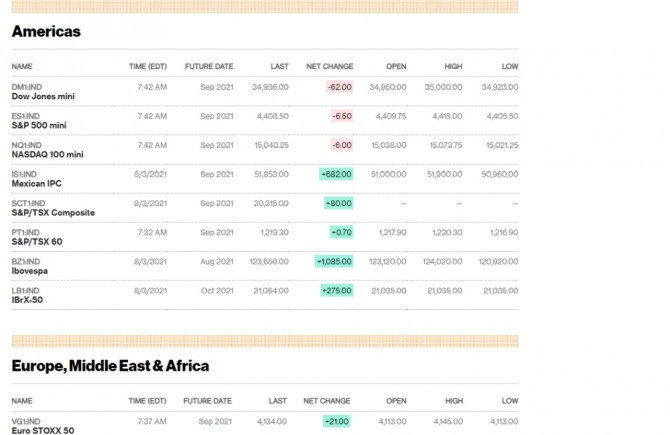Click the IBrX-50 index link
The height and width of the screenshot is (435, 670).
(29, 300)
